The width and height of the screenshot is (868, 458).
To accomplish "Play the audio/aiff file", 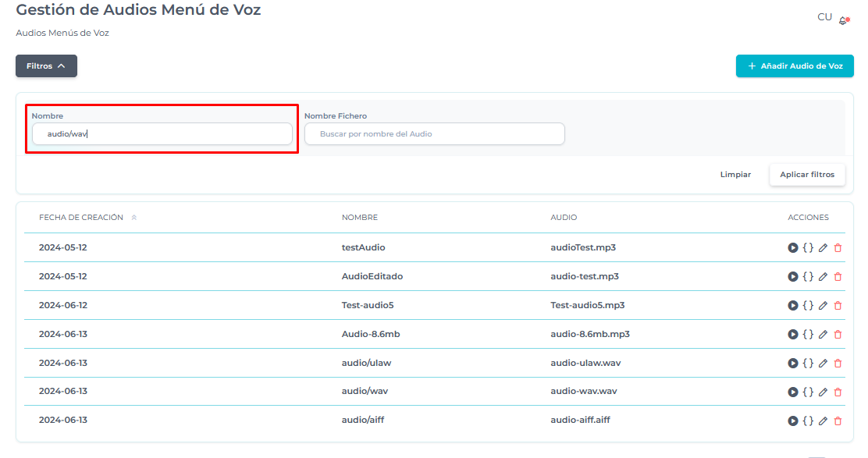I will (792, 421).
